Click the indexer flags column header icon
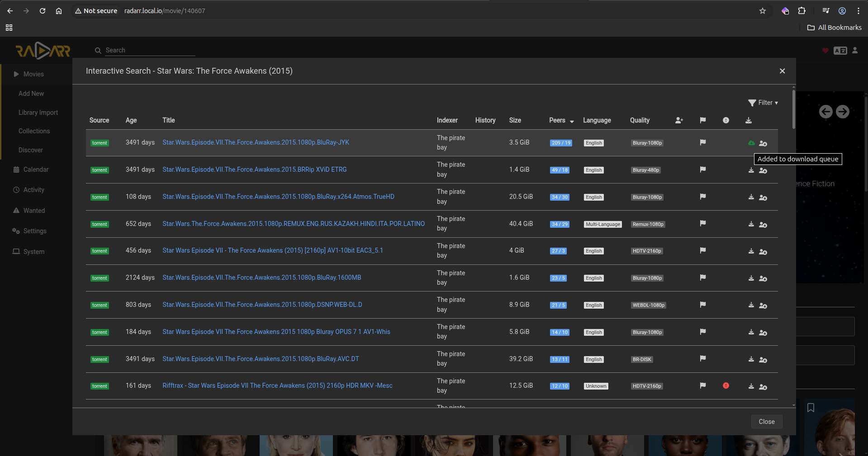 (x=702, y=120)
